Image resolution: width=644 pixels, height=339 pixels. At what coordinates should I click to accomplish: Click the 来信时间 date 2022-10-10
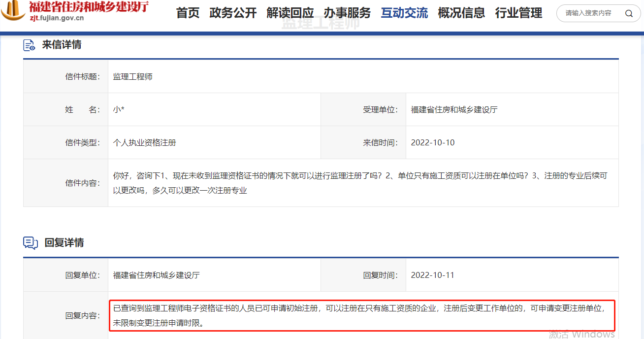[x=433, y=143]
